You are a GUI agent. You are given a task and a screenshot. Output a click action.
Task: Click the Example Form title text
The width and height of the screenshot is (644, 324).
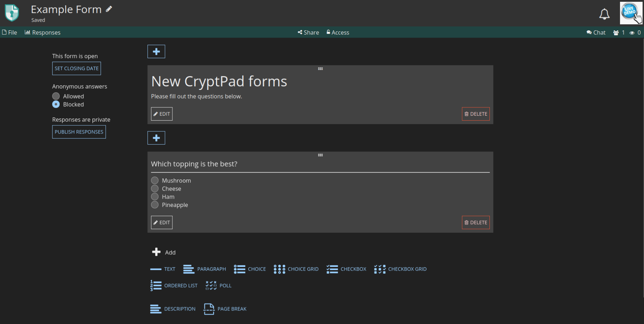(x=66, y=9)
